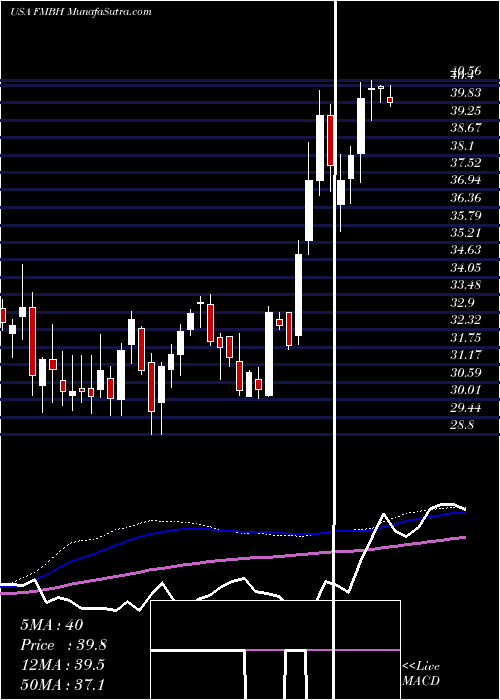Screen dimensions: 500x700
Task: Select the 31.17 price label
Action: click(x=466, y=354)
